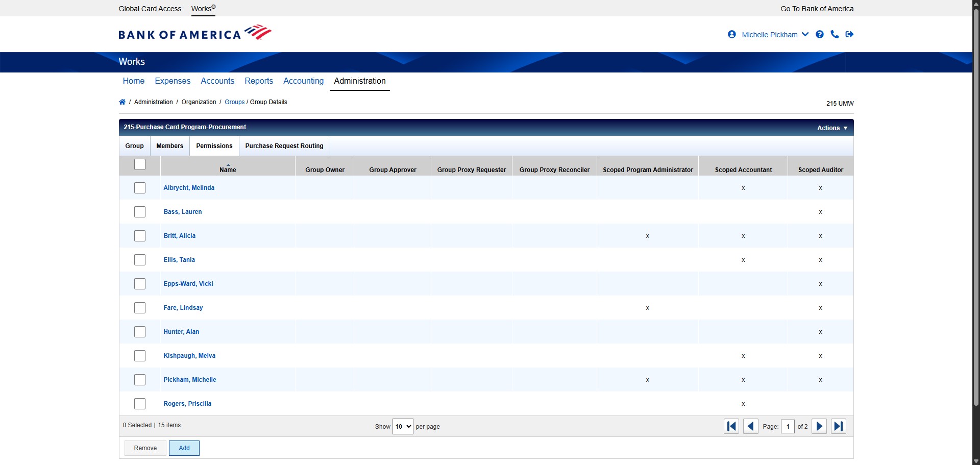Select the Permissions tab

pyautogui.click(x=214, y=146)
